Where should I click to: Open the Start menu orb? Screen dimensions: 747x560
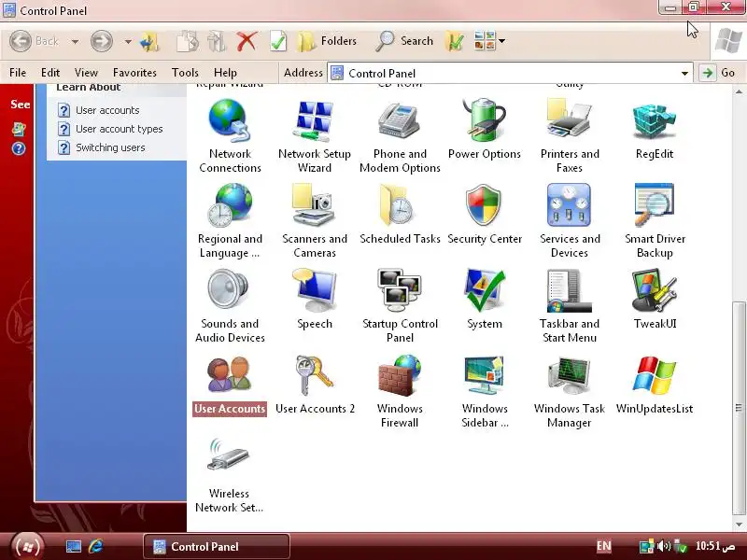point(27,545)
